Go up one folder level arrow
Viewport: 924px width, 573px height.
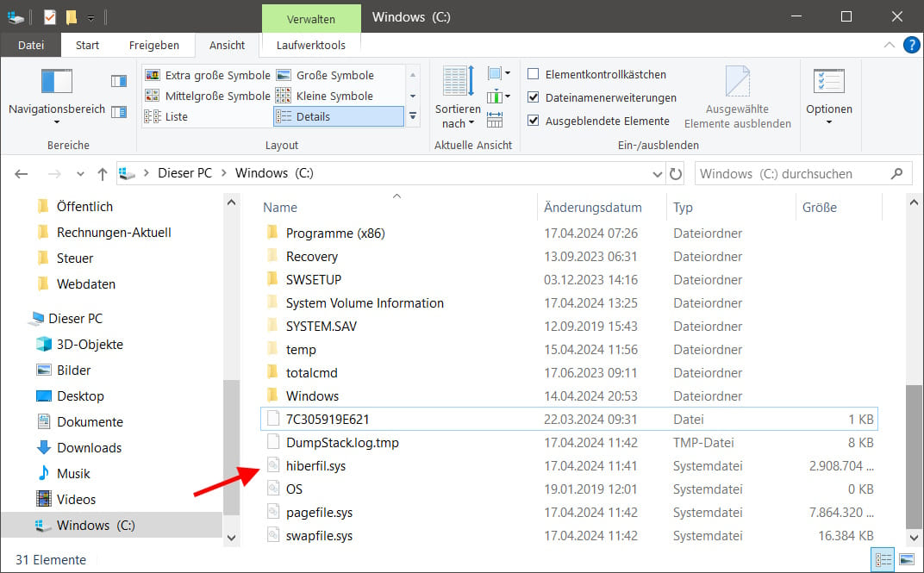tap(103, 173)
